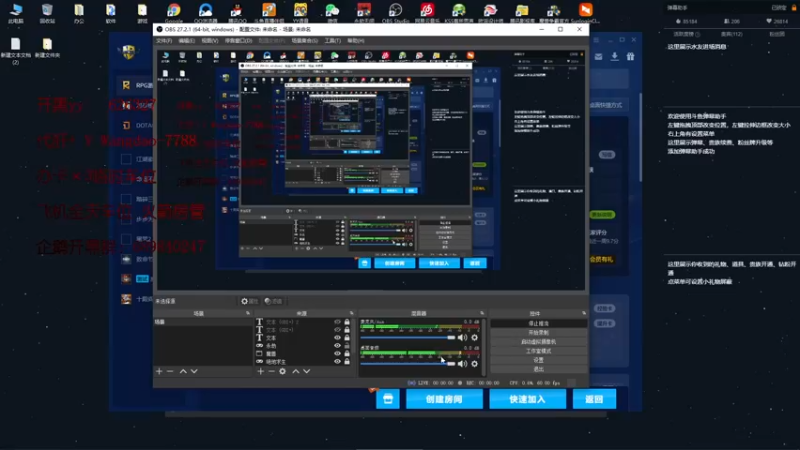Toggle lock on 文本 (GDI+) 2 source
The image size is (800, 450).
pyautogui.click(x=347, y=322)
